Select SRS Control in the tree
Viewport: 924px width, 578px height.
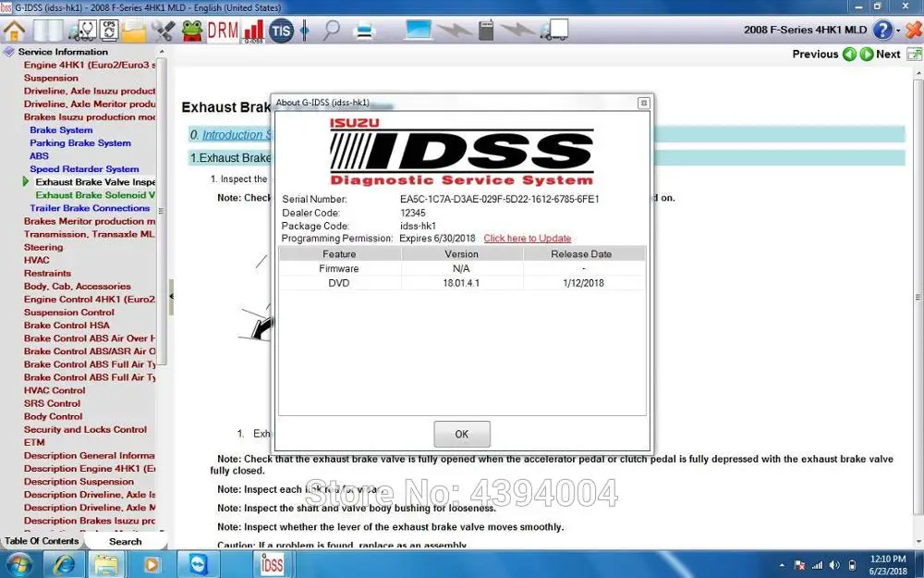click(x=52, y=403)
